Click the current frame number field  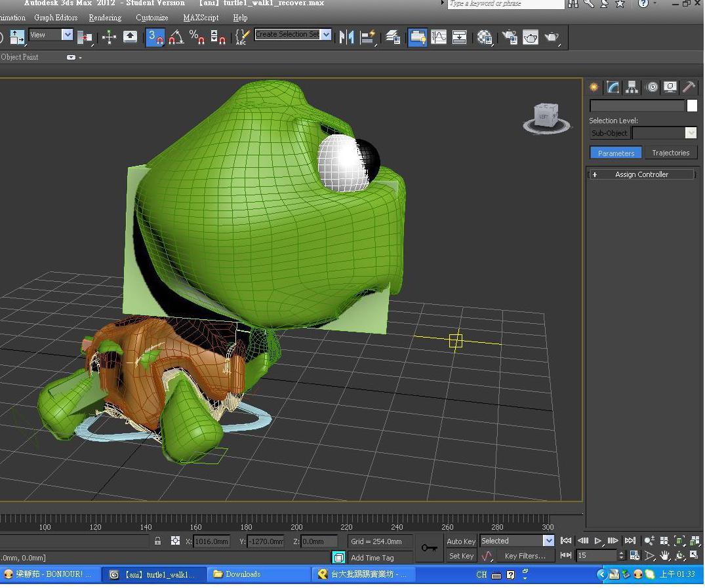597,556
